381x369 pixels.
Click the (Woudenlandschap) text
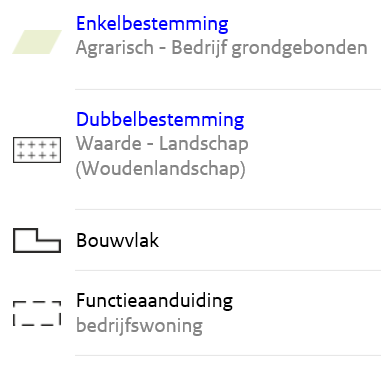point(161,169)
